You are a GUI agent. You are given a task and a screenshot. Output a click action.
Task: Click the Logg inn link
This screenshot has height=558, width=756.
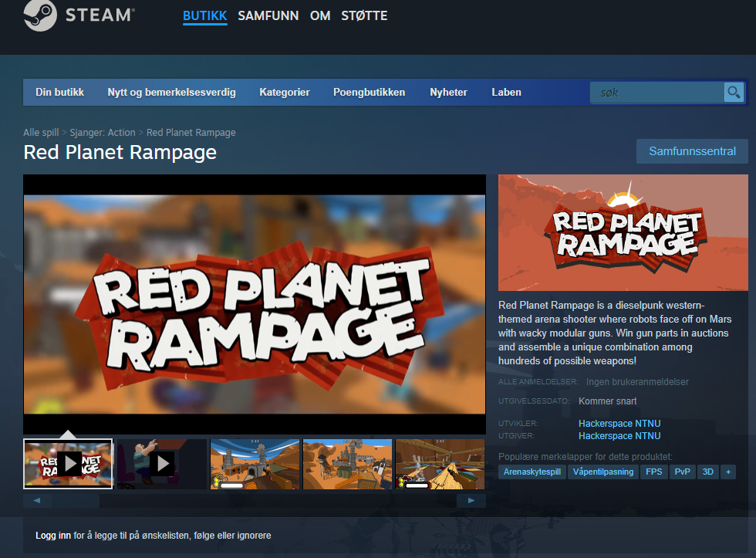[53, 536]
